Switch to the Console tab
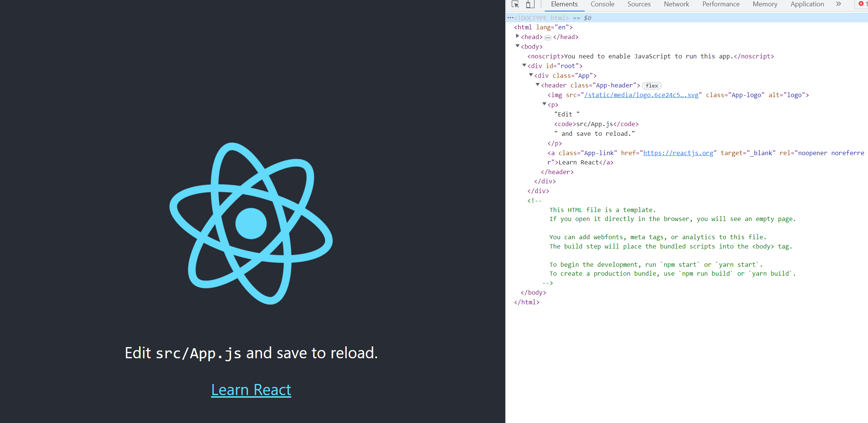 pos(602,4)
